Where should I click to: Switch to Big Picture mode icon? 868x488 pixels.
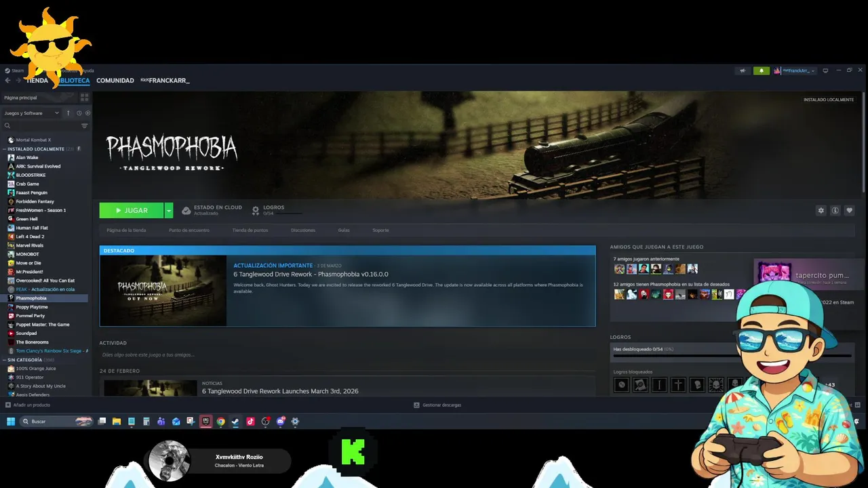click(x=827, y=70)
